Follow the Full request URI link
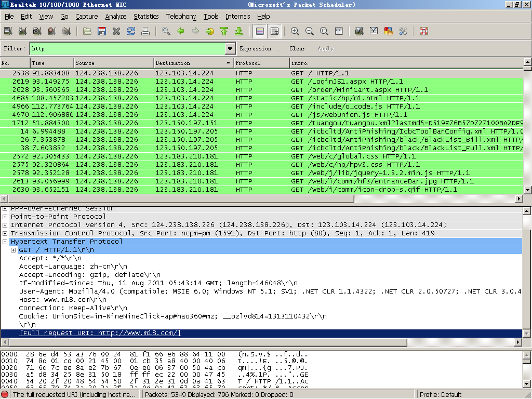532x399 pixels. [x=100, y=333]
